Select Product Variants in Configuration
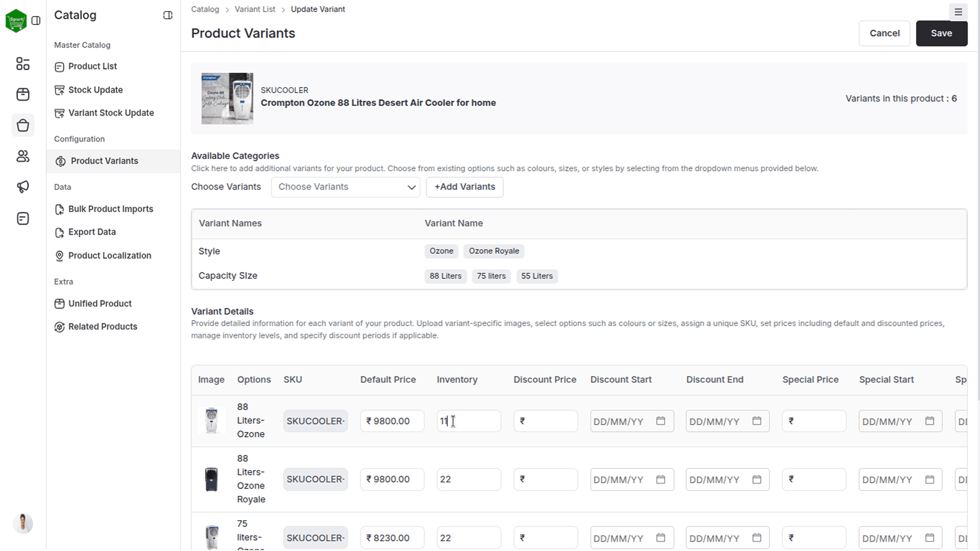980x551 pixels. click(x=113, y=161)
